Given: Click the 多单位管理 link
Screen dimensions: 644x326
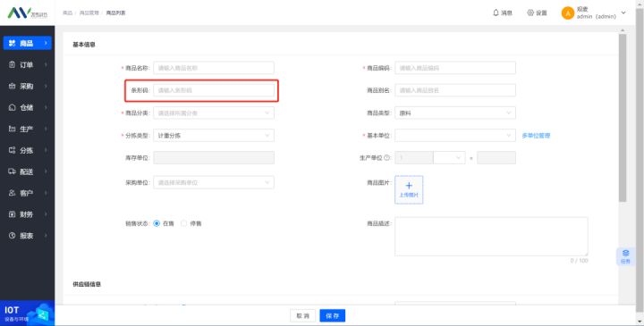Looking at the screenshot, I should pyautogui.click(x=536, y=136).
